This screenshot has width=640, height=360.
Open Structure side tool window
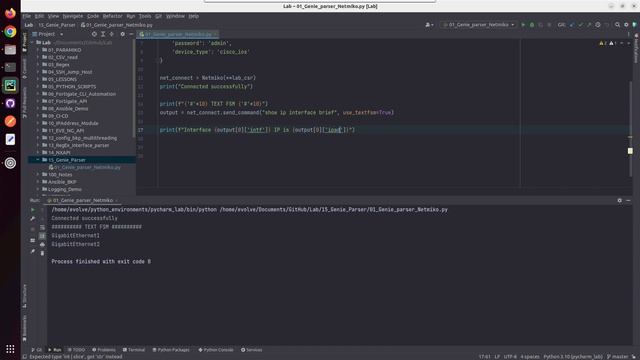(24, 296)
